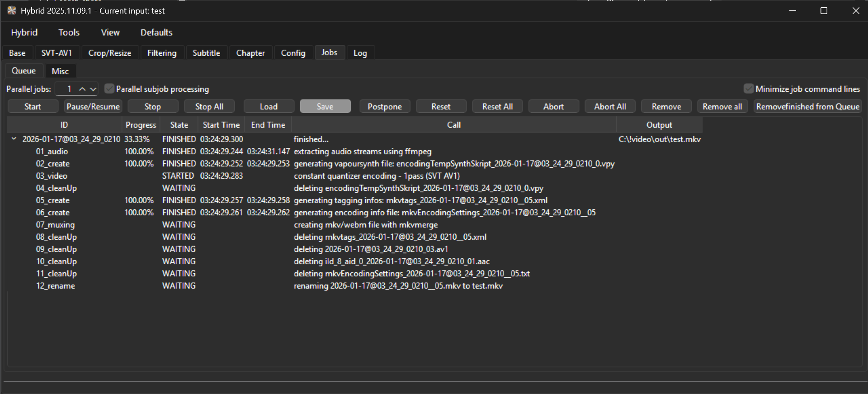Open the Defaults menu
This screenshot has height=394, width=868.
click(x=156, y=33)
